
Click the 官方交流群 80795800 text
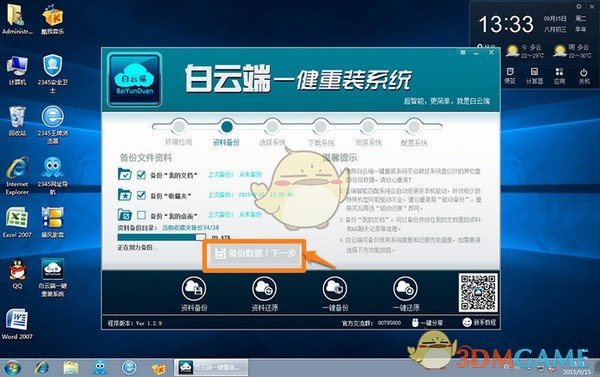[x=371, y=323]
